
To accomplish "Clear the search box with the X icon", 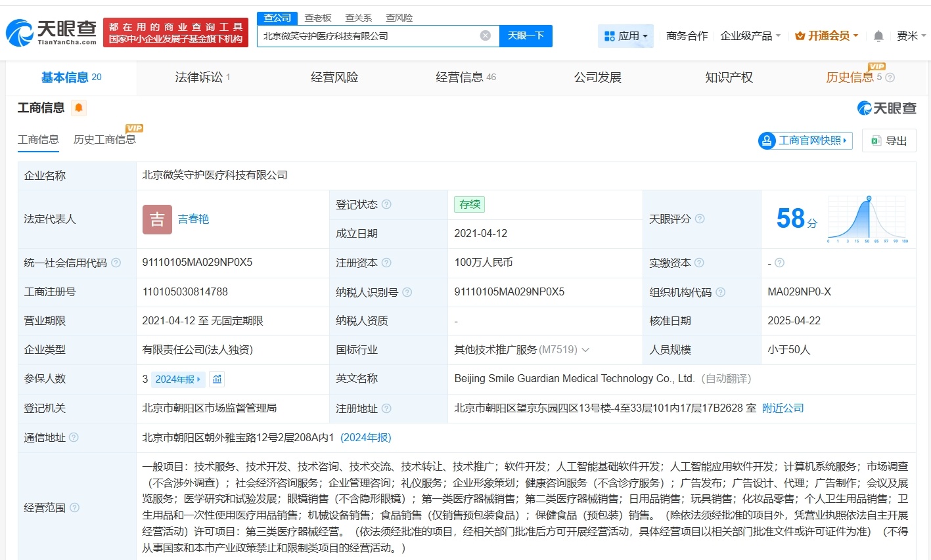I will [485, 36].
